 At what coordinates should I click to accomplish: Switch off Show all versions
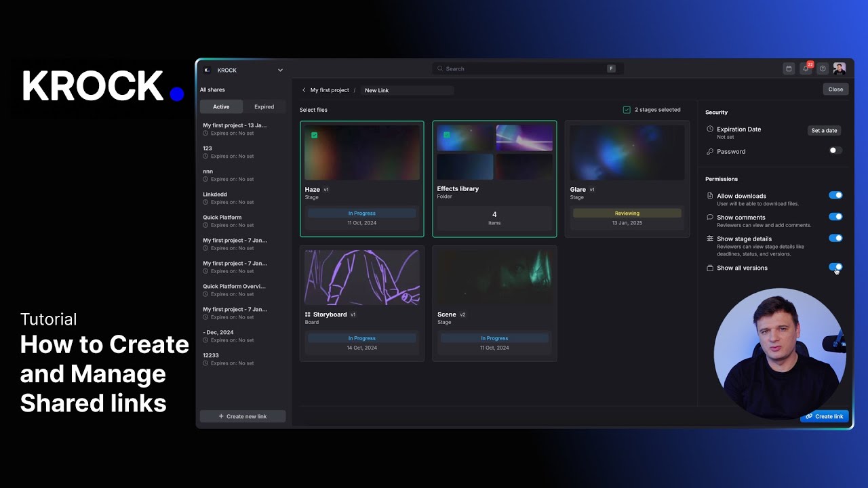tap(835, 267)
